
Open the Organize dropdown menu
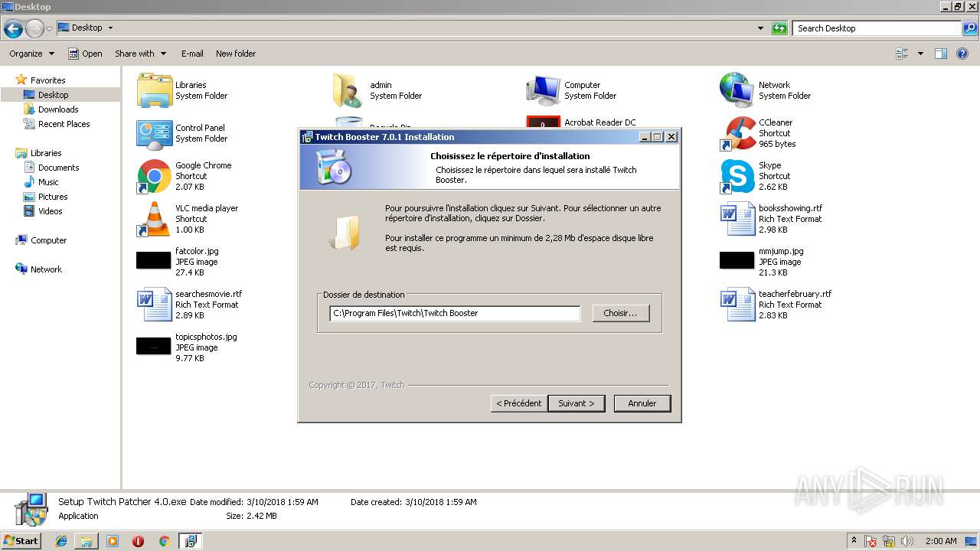31,54
